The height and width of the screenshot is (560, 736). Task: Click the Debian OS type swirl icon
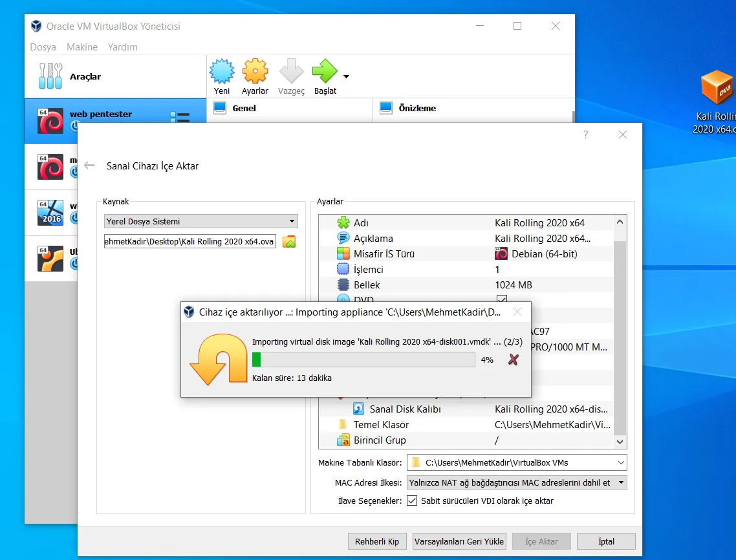(501, 254)
